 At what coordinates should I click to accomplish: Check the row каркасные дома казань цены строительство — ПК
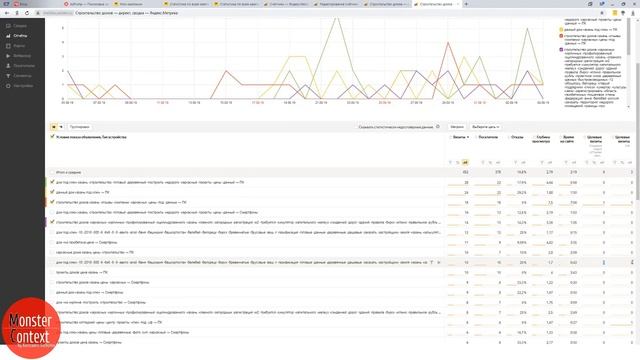[x=52, y=252]
